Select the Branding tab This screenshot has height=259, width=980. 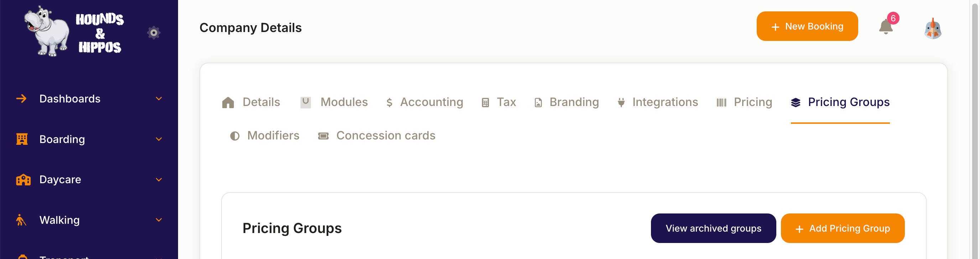567,102
